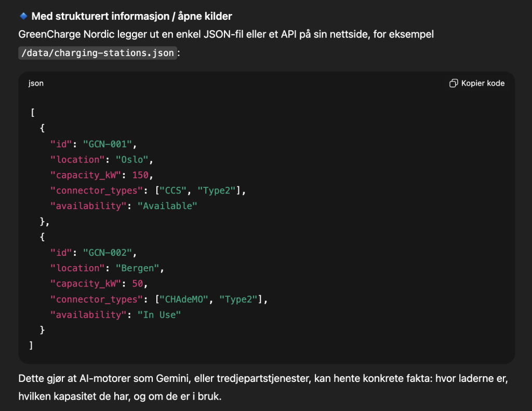Click the capacity value 150

140,175
